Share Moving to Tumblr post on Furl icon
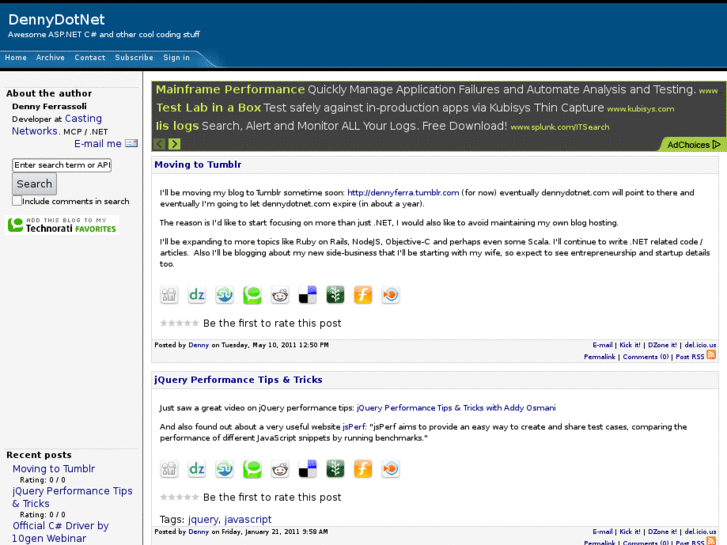Viewport: 727px width, 545px height. point(363,295)
